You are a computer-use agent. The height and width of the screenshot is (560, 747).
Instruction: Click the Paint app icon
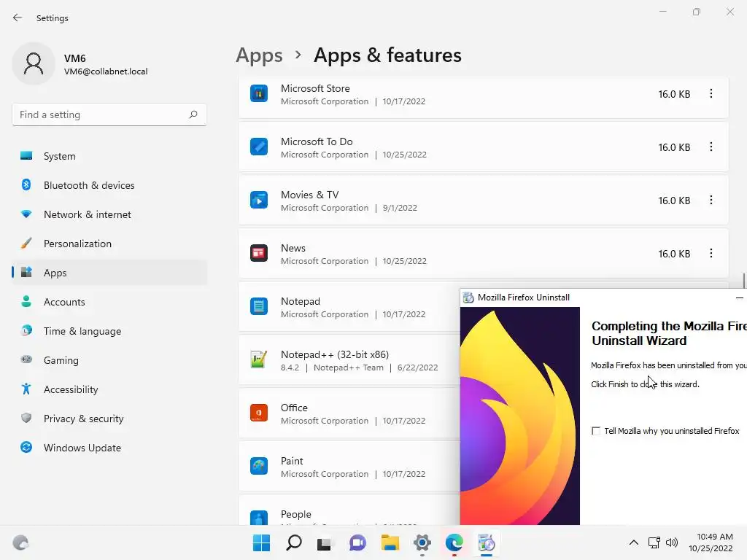point(259,466)
